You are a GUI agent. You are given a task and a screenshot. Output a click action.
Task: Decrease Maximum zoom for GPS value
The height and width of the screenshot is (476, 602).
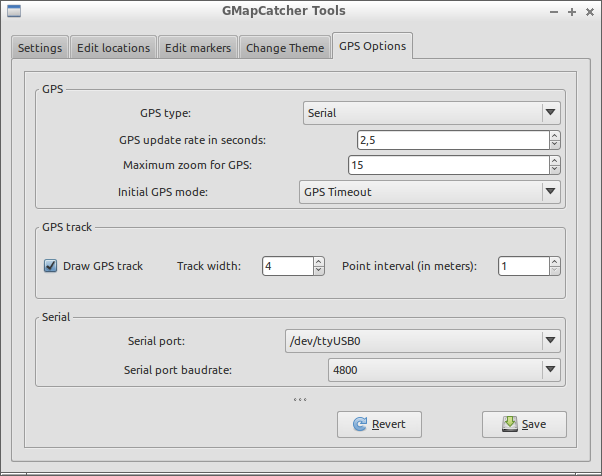[555, 170]
